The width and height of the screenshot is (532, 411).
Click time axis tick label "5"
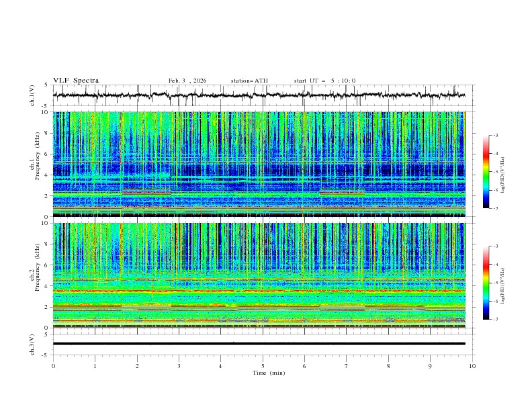point(263,366)
